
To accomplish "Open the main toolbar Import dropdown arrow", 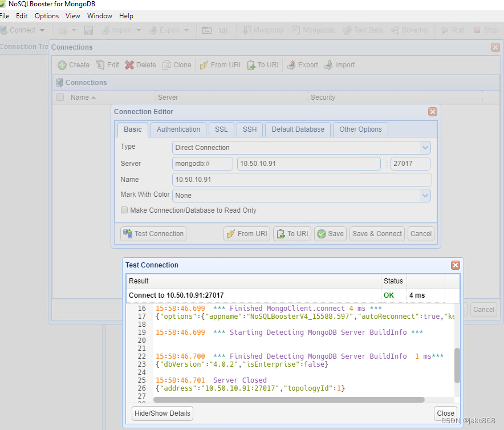I will pos(139,30).
